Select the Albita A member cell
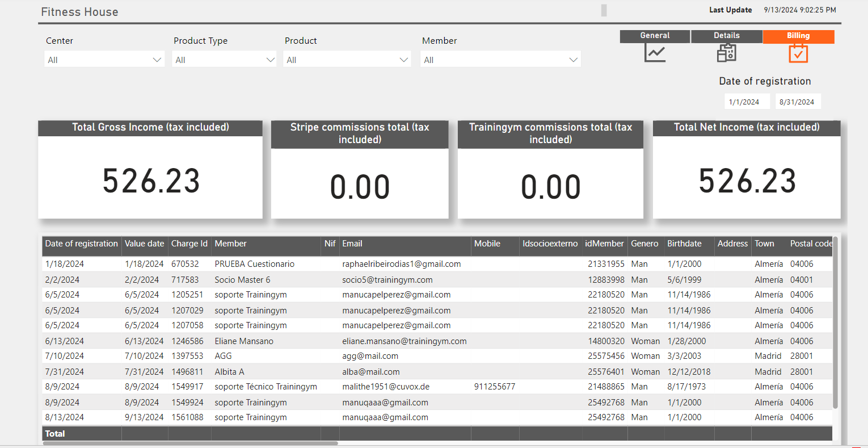The width and height of the screenshot is (868, 448). (x=229, y=372)
